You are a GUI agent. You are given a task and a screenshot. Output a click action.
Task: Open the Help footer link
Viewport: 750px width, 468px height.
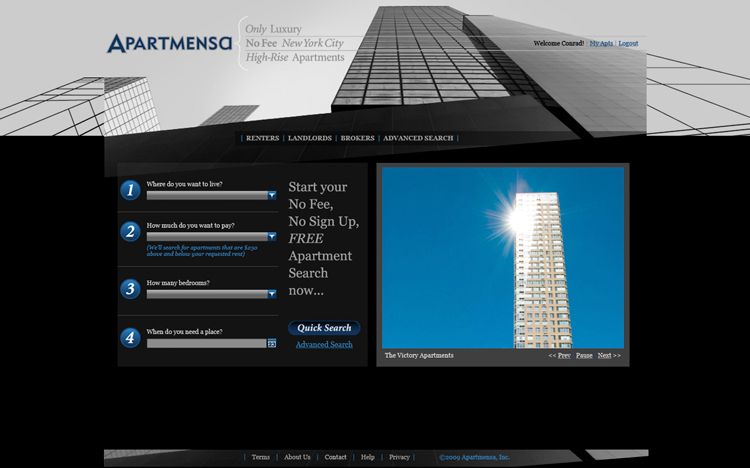click(367, 457)
